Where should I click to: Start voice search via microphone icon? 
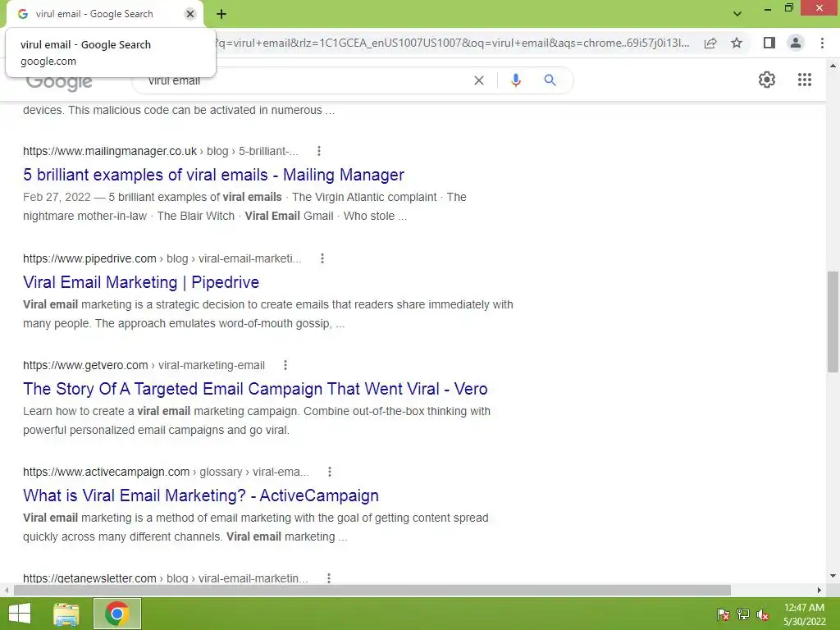pos(515,80)
